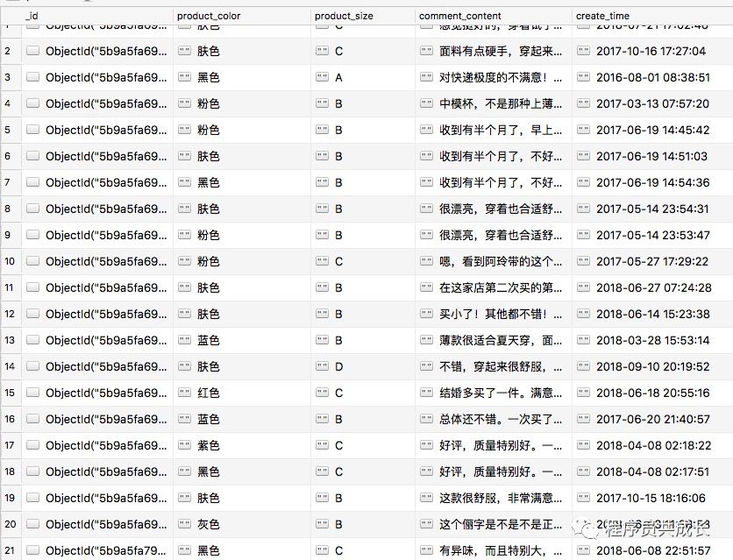Click string icon before 2018-06-08 22:51:57
This screenshot has width=733, height=560.
(x=583, y=550)
